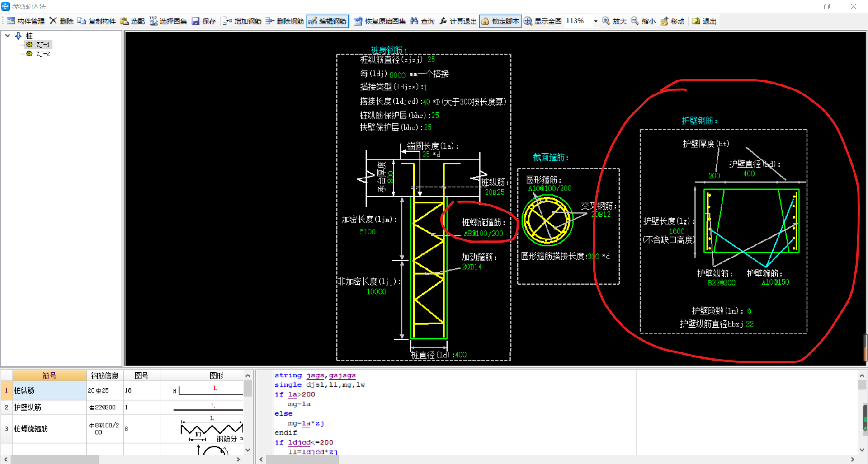The height and width of the screenshot is (464, 868).
Task: Click 删除钢筋 remove rebar tool
Action: [285, 21]
